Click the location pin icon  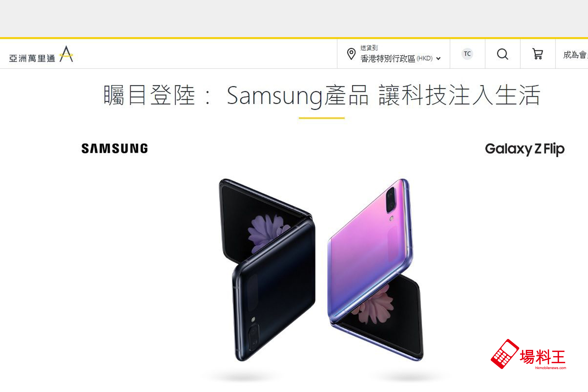[351, 54]
